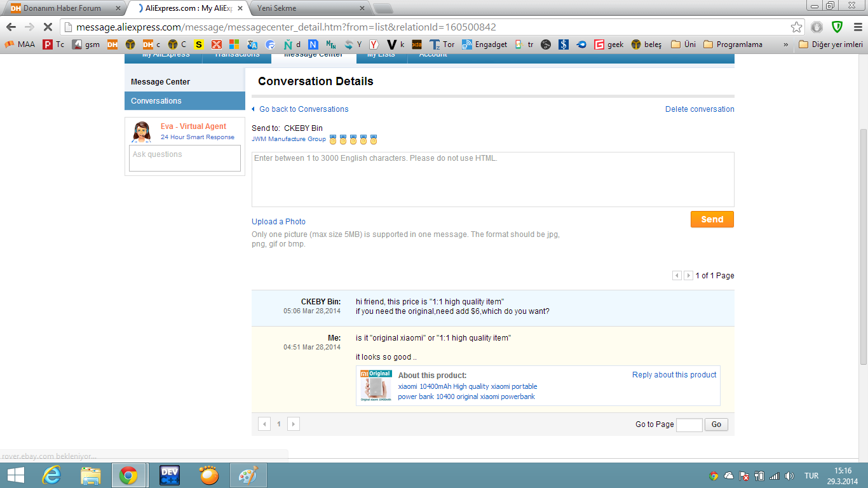Click the previous page arrow beside 1 of 1 Page
This screenshot has height=488, width=868.
click(677, 276)
